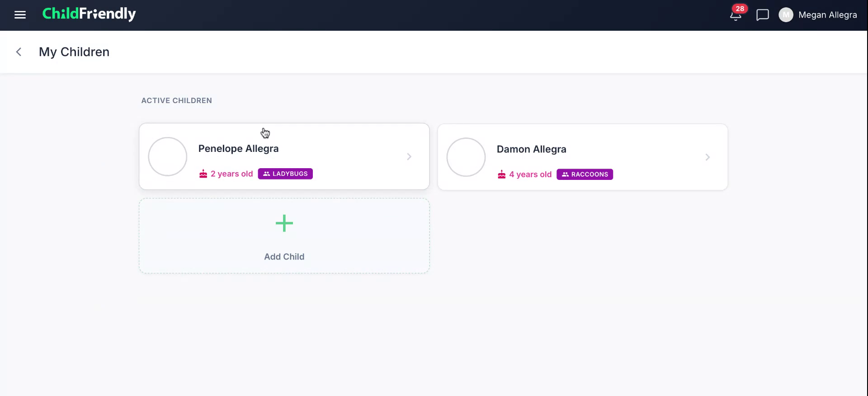Open Penelope Allegra's profile name
This screenshot has height=396, width=868.
point(238,149)
